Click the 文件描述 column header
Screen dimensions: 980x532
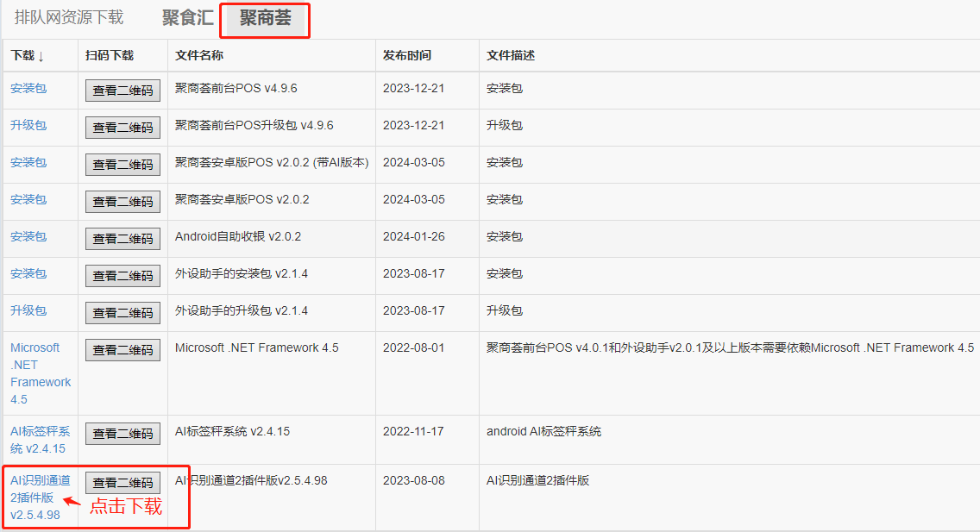[x=511, y=55]
